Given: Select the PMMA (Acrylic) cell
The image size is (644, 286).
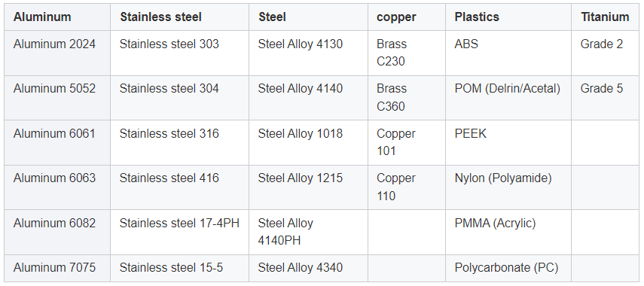Looking at the screenshot, I should tap(508, 233).
